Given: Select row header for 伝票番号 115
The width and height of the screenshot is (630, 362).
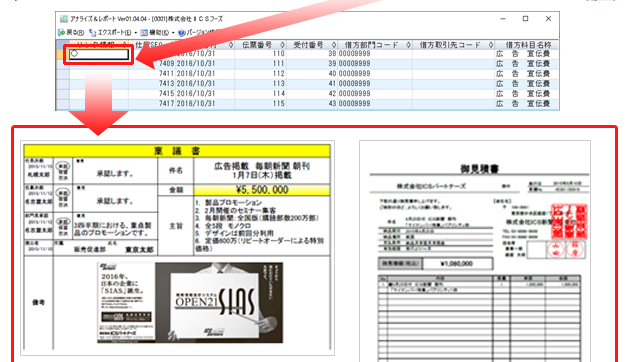Looking at the screenshot, I should point(63,104).
